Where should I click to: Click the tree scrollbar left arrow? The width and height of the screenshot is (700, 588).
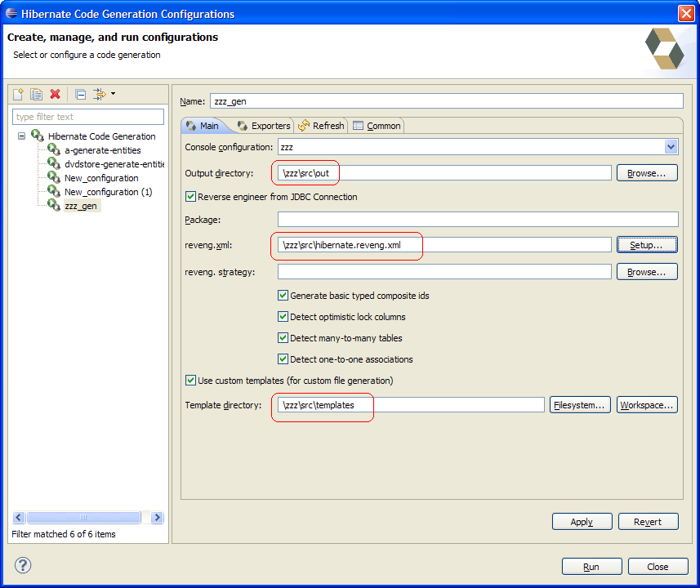click(x=18, y=517)
